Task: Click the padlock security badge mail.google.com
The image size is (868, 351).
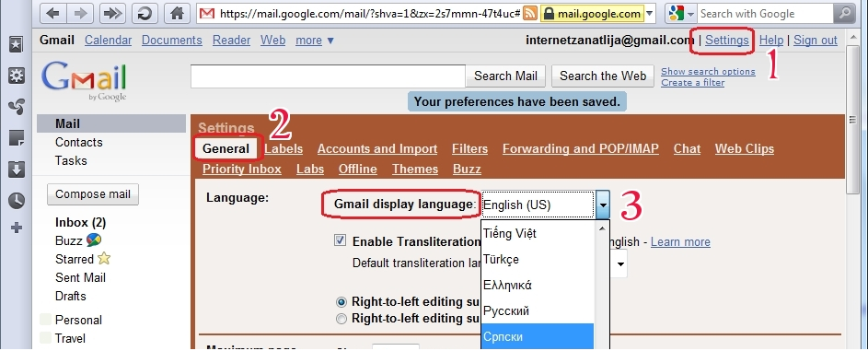Action: click(x=592, y=13)
